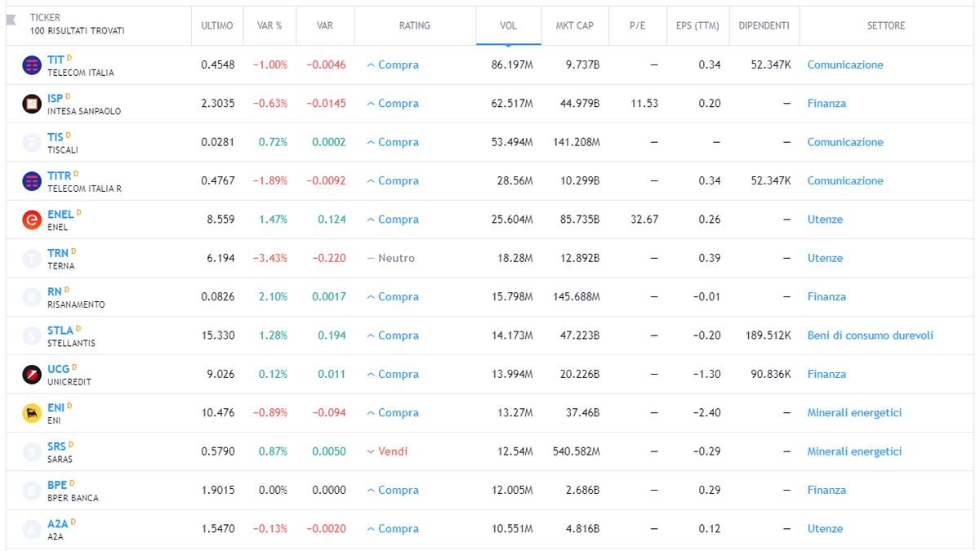
Task: Open the ENEL ticker symbol link
Action: pos(60,215)
